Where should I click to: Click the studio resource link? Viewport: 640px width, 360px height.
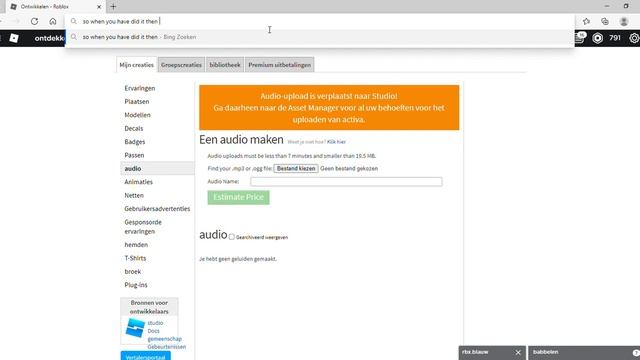click(155, 323)
